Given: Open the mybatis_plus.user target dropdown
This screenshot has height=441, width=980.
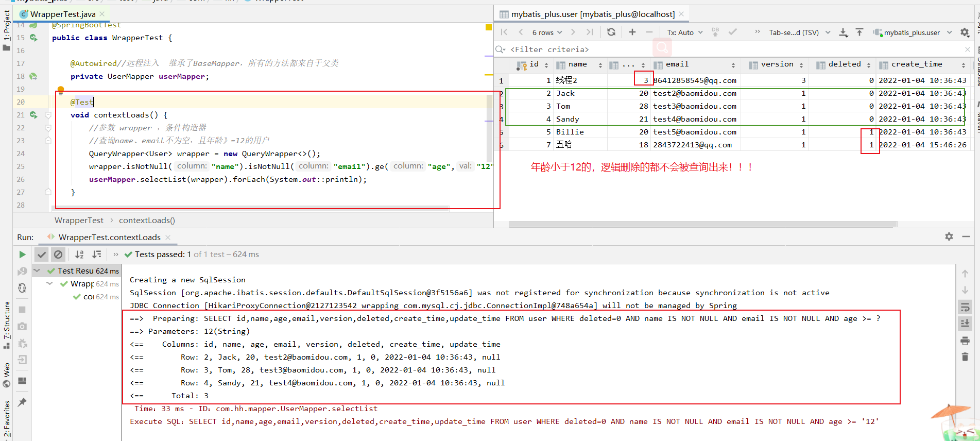Looking at the screenshot, I should click(913, 32).
